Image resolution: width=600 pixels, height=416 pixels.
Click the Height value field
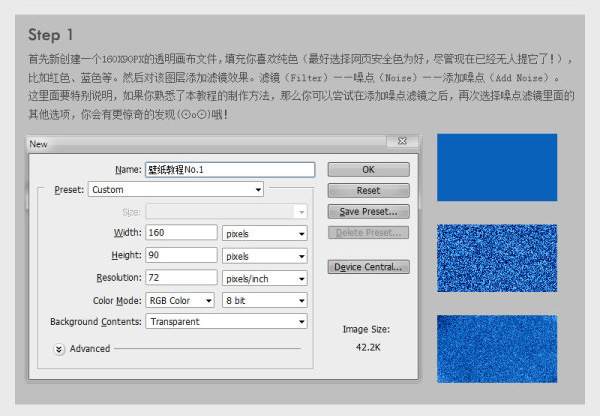181,255
